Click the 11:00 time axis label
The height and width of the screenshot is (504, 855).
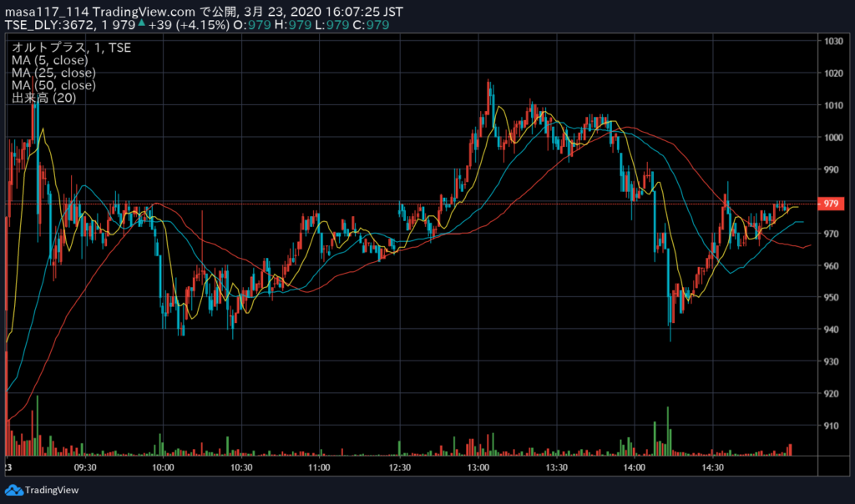click(x=319, y=467)
